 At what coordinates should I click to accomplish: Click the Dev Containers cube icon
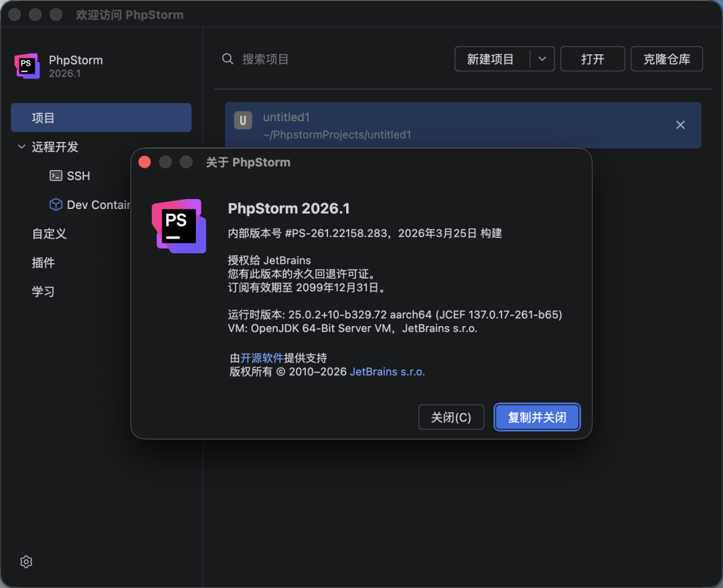[56, 205]
